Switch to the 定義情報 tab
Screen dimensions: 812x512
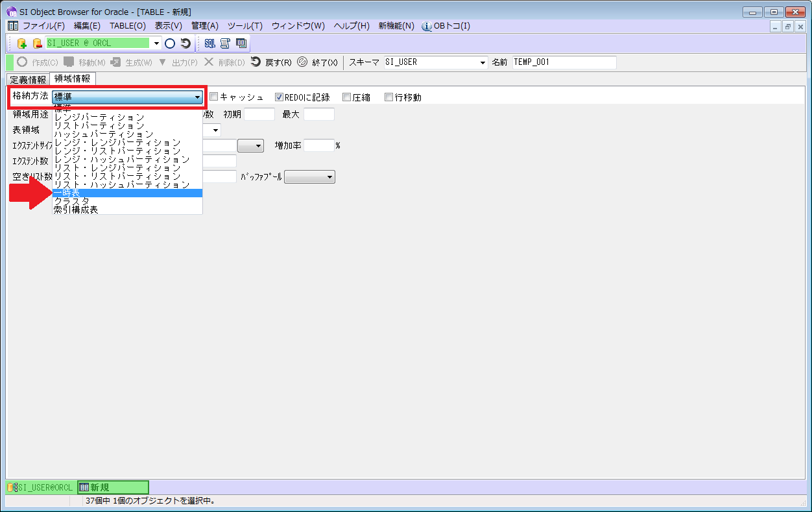coord(28,80)
